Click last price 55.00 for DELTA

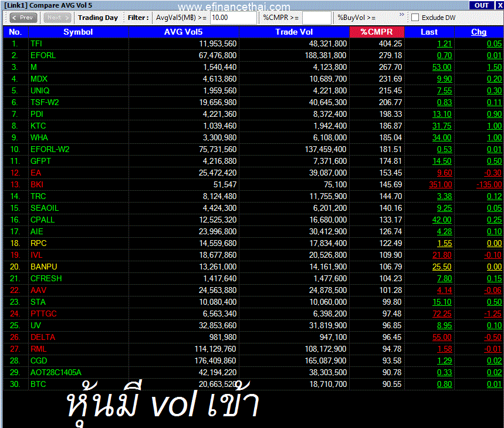click(442, 337)
